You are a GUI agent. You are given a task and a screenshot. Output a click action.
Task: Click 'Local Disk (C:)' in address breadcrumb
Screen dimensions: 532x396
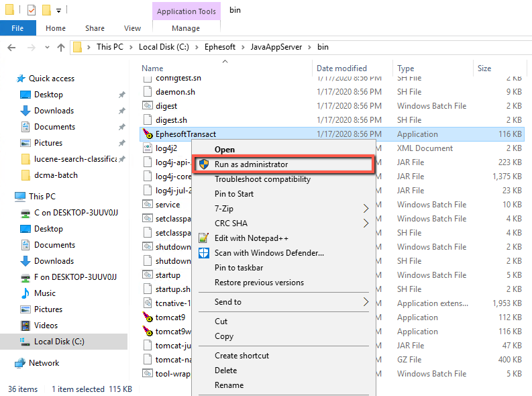coord(164,47)
